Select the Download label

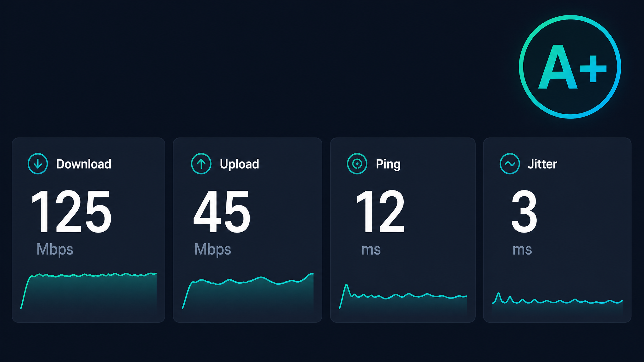[x=84, y=164]
